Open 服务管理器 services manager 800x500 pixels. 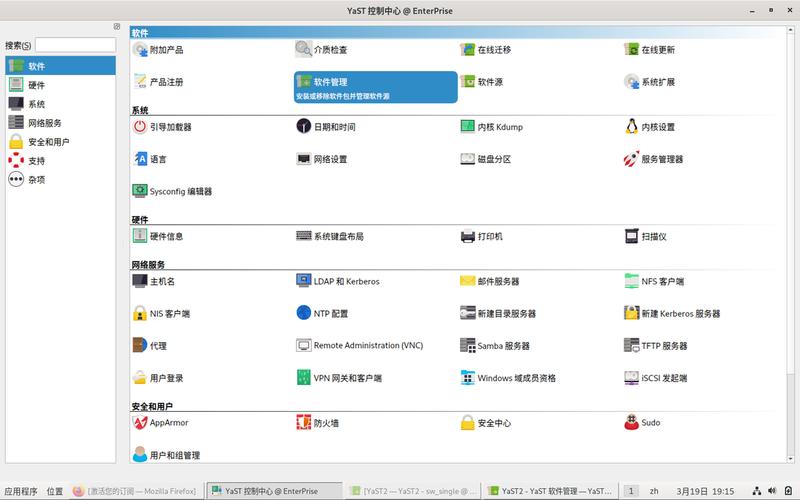pyautogui.click(x=653, y=159)
